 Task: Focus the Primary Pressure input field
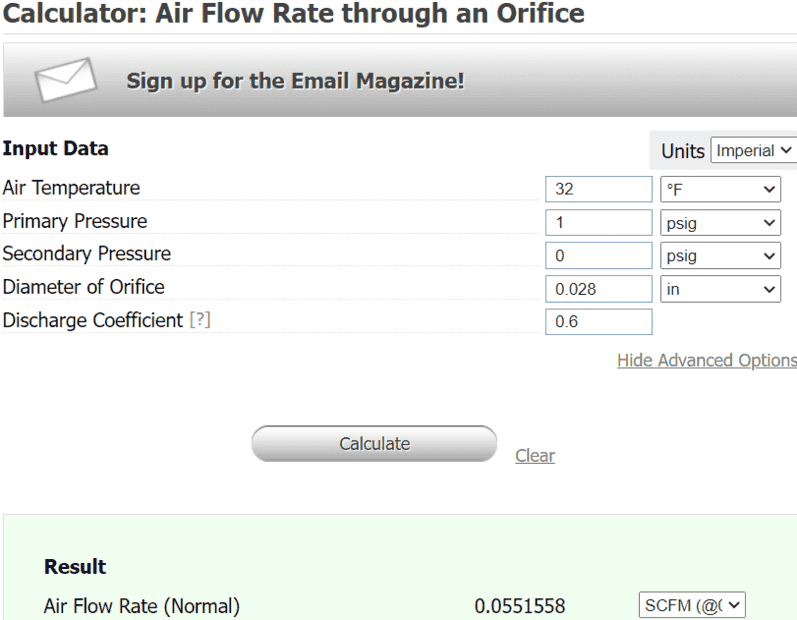tap(598, 222)
